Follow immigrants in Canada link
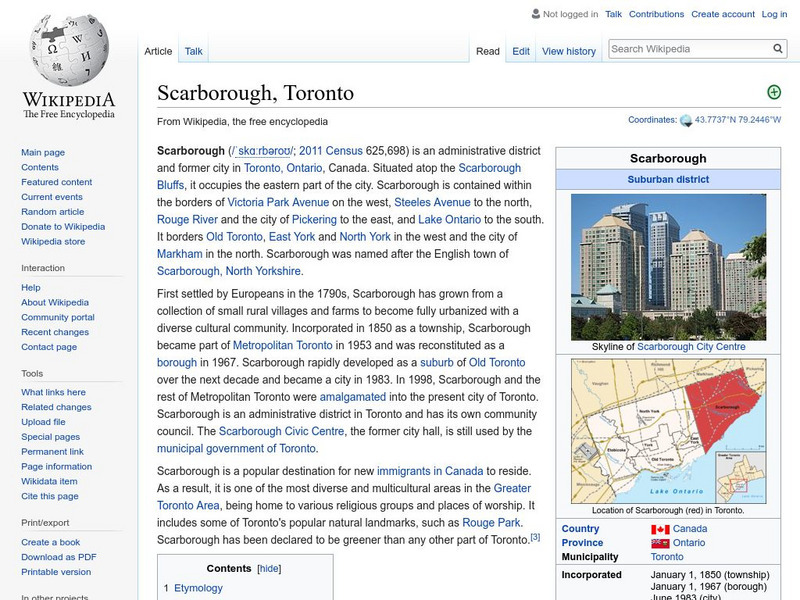The image size is (800, 600). click(430, 471)
